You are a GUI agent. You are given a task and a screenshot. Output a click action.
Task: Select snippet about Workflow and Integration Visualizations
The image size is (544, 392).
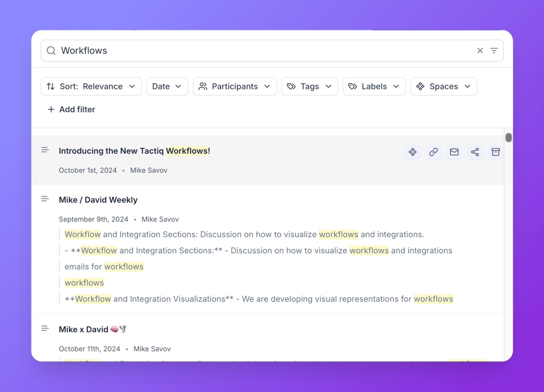click(x=259, y=299)
